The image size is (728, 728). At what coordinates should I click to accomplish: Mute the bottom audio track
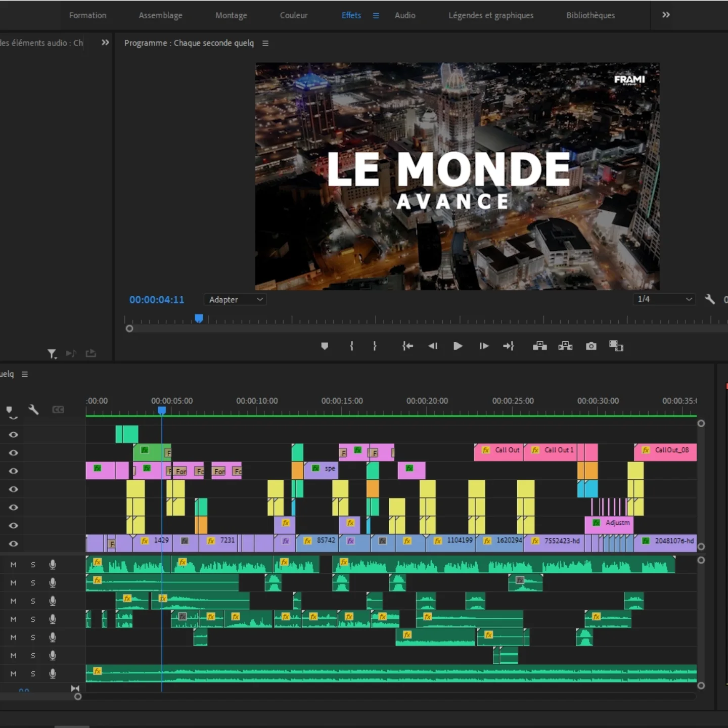14,674
